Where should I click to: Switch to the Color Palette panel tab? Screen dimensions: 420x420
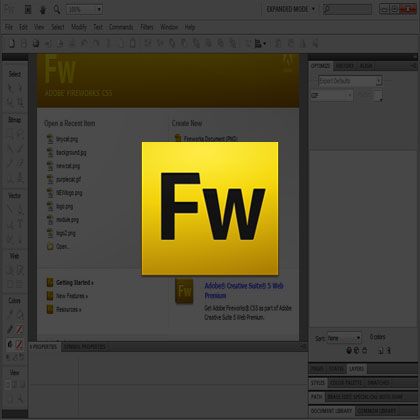click(345, 383)
